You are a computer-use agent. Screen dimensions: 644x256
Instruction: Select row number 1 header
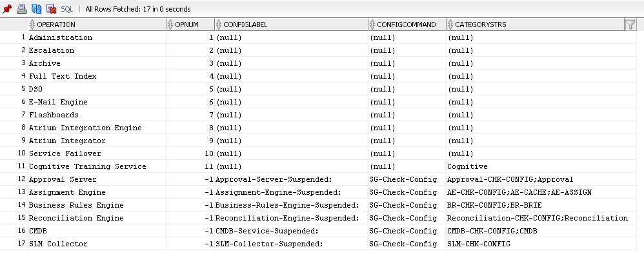(x=14, y=37)
